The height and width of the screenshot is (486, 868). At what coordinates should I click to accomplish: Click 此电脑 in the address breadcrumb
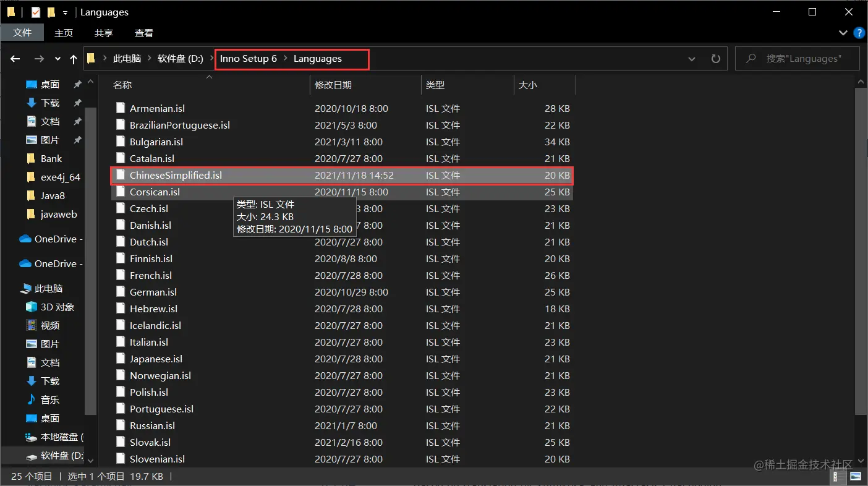point(127,59)
